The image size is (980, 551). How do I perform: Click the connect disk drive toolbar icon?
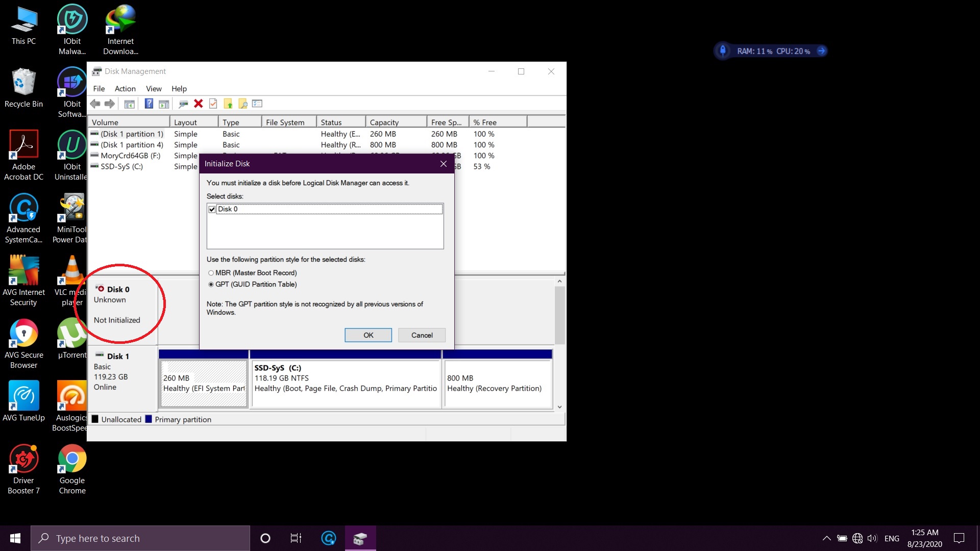183,104
